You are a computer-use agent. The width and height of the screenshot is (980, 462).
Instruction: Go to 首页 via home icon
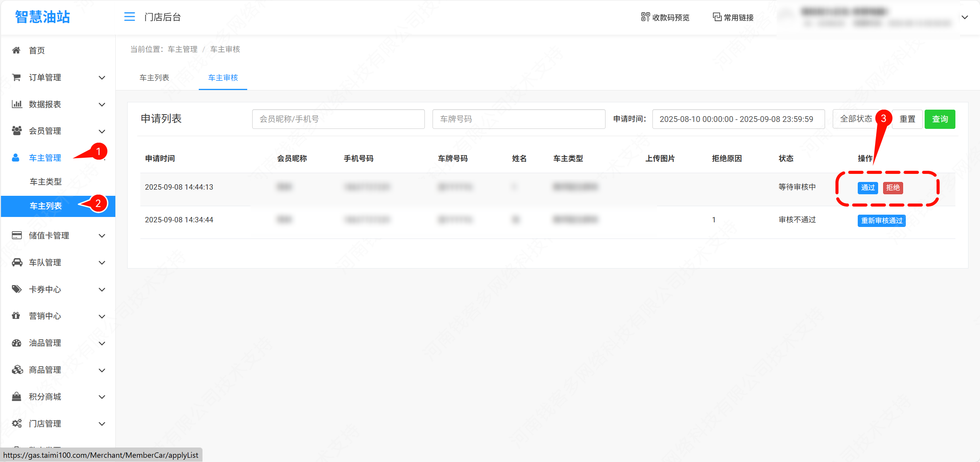tap(16, 50)
